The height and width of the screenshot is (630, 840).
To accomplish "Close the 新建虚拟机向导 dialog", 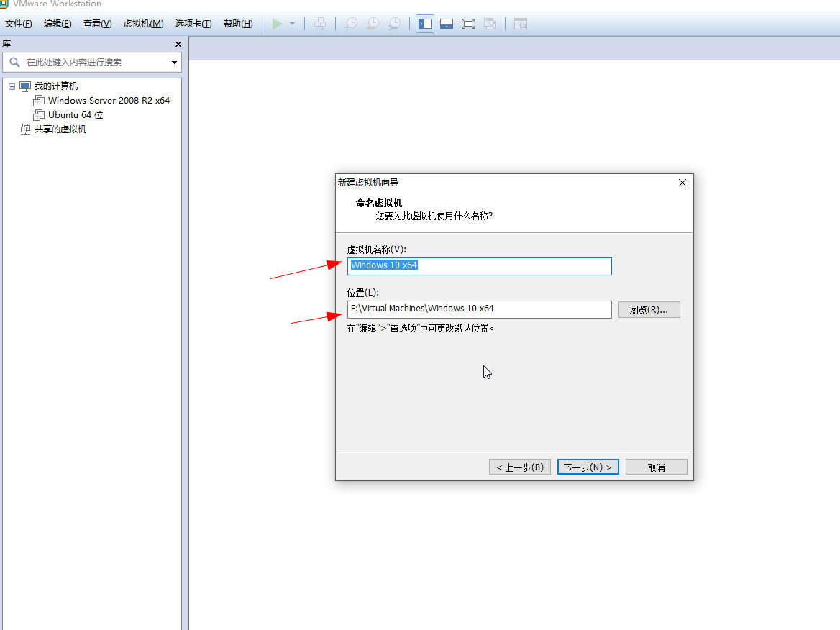I will point(682,183).
